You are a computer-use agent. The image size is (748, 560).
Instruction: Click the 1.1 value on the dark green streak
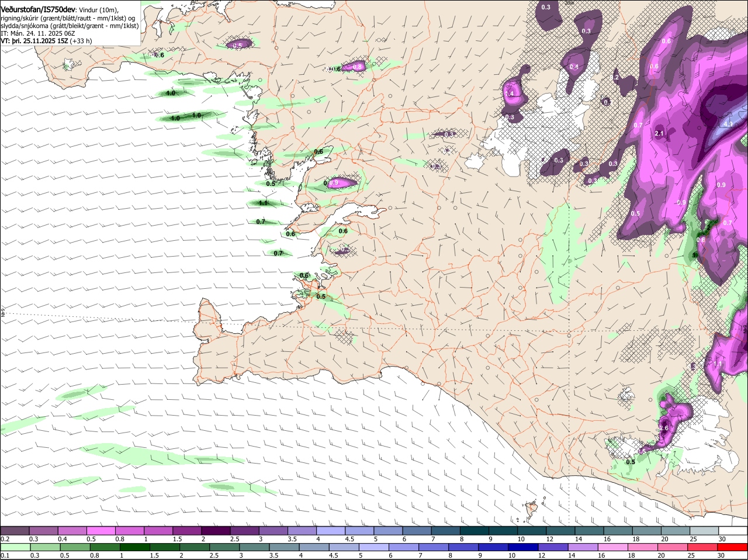(263, 203)
